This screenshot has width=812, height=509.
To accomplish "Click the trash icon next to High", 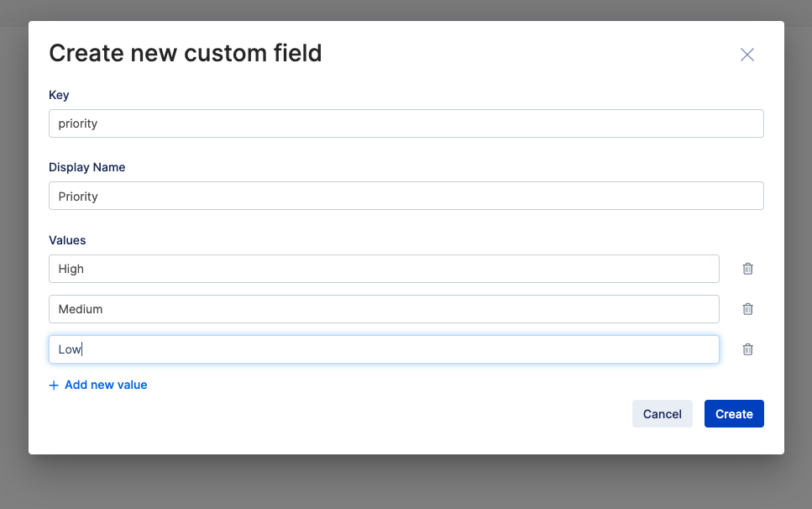I will [747, 269].
